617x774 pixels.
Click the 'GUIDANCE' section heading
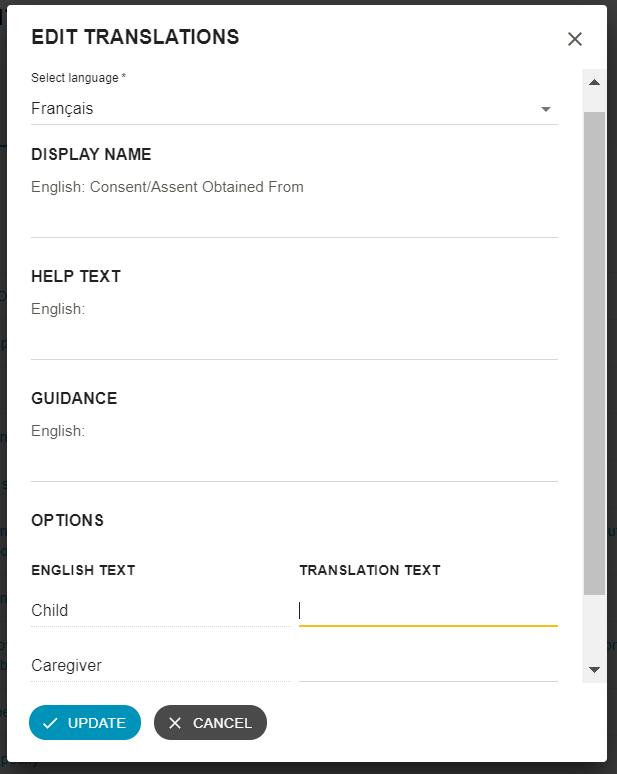click(74, 398)
